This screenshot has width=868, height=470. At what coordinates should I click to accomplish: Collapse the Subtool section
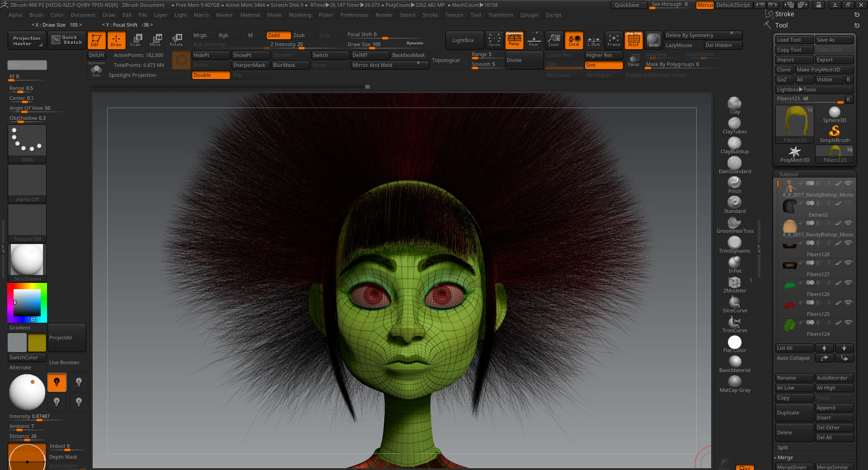(788, 174)
